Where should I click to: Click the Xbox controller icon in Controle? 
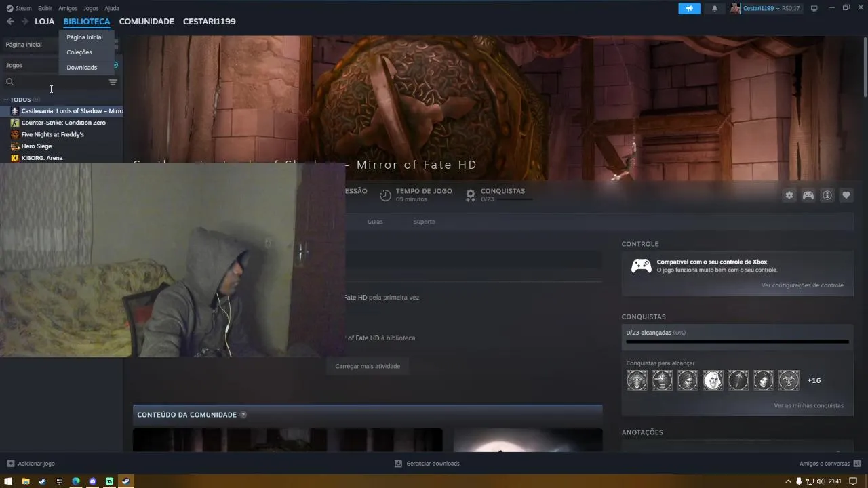tap(642, 266)
